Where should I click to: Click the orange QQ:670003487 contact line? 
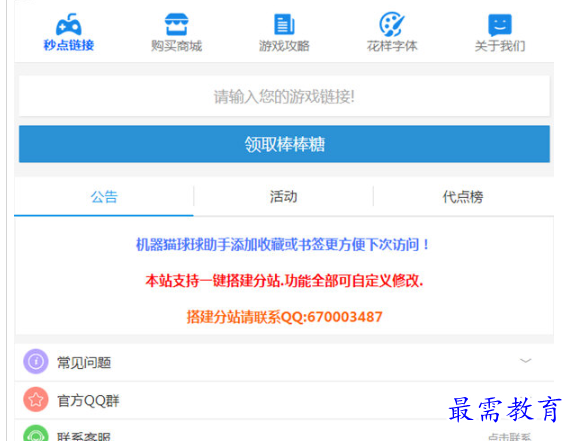[284, 317]
